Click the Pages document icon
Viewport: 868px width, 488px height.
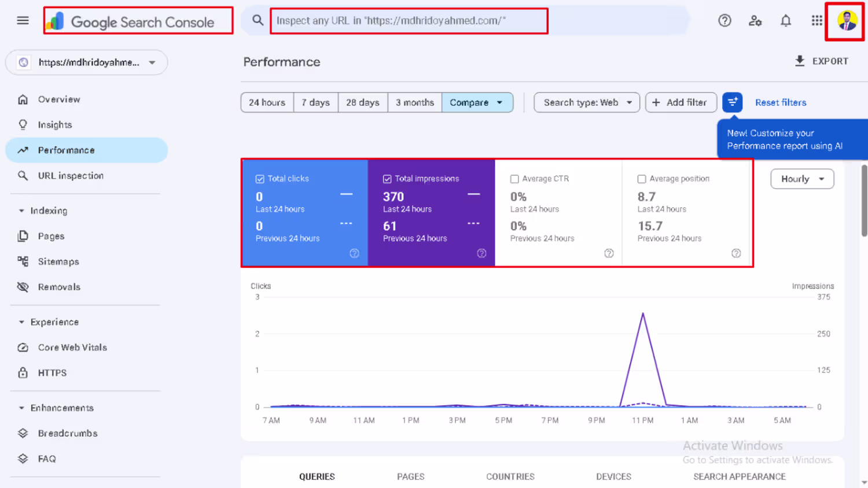tap(23, 236)
